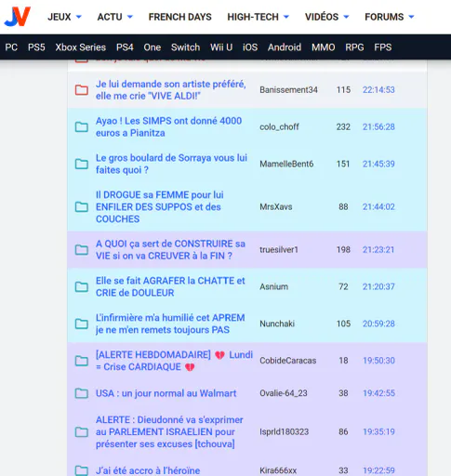
Task: Click last-message time 20:59:28
Action: click(x=378, y=324)
